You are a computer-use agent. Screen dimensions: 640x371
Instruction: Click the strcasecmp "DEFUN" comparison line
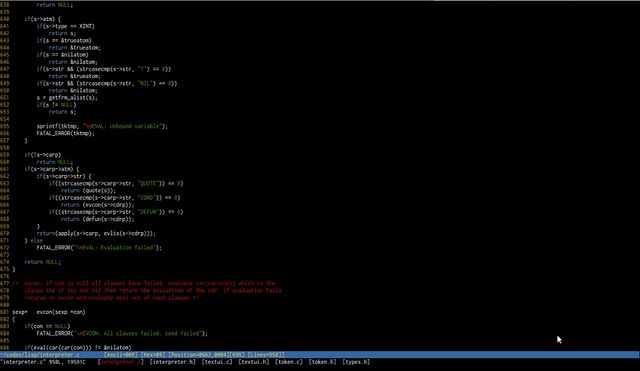point(116,212)
